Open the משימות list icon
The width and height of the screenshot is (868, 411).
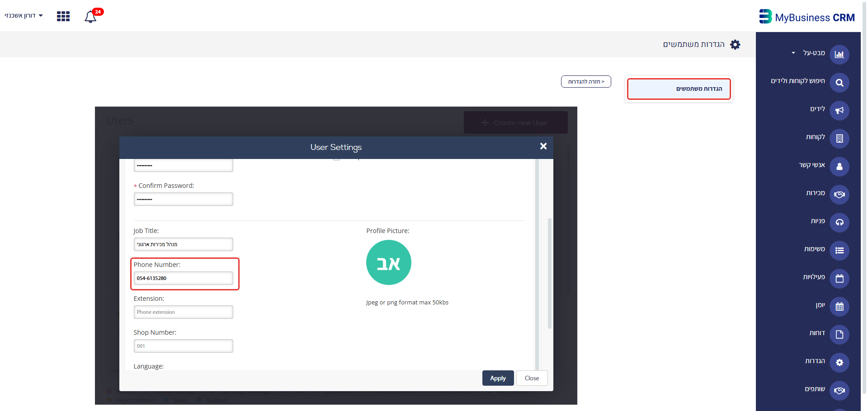840,251
